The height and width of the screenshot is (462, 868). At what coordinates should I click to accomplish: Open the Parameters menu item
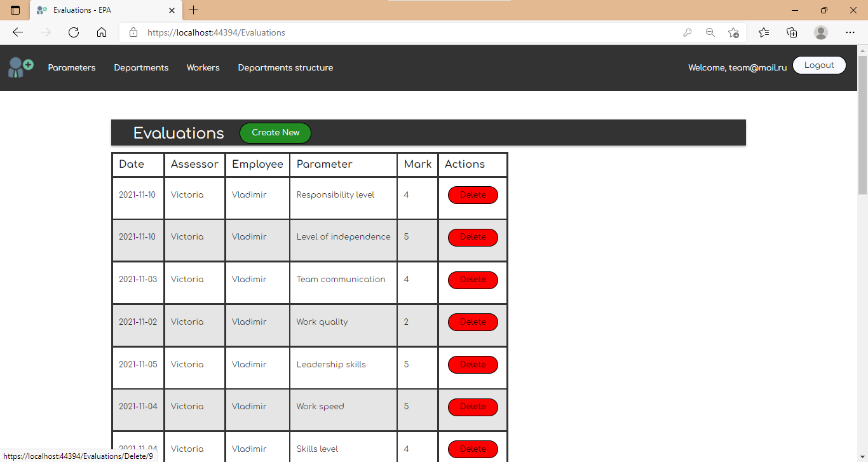(x=72, y=67)
